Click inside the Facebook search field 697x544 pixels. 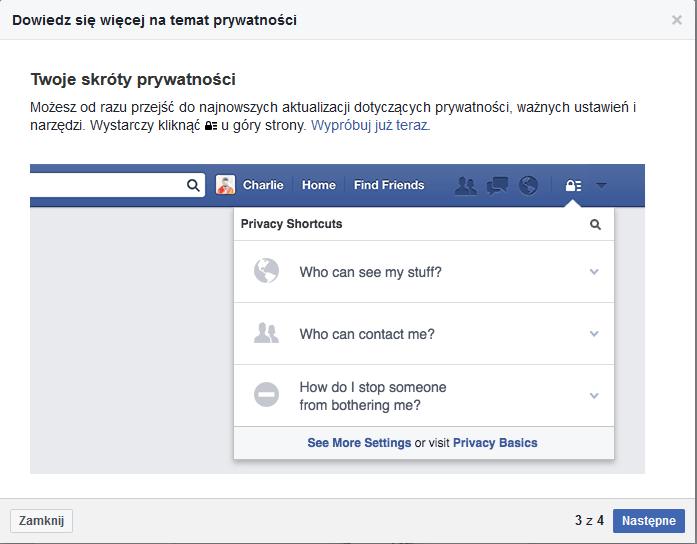pyautogui.click(x=117, y=185)
